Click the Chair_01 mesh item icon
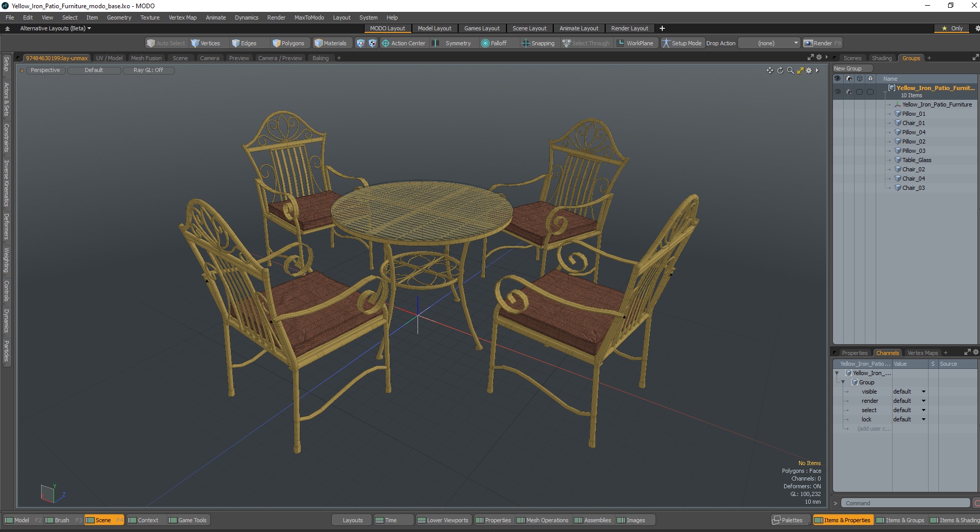Screen dimensions: 980x532 click(898, 123)
